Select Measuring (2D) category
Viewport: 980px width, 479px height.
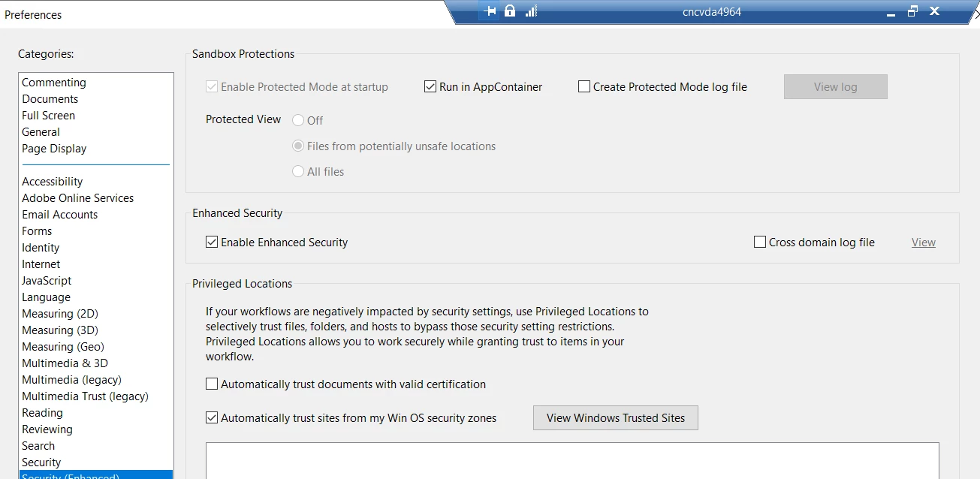tap(96, 313)
